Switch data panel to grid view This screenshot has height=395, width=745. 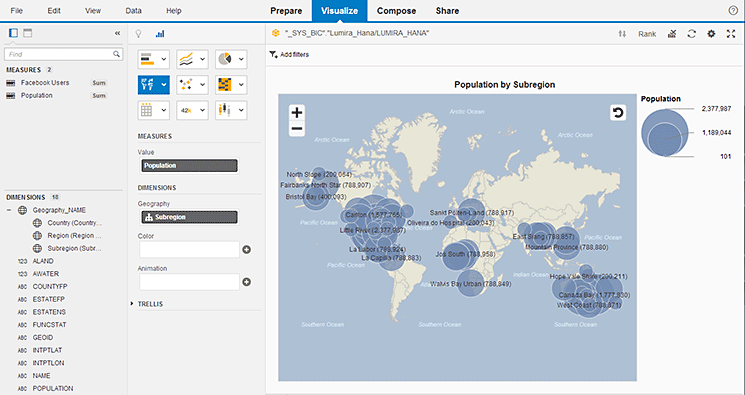[28, 33]
